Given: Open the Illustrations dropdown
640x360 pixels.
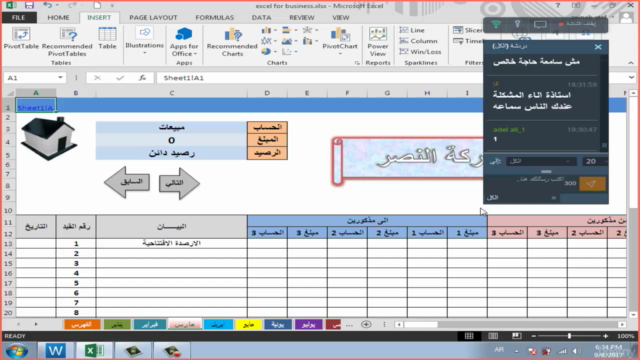Looking at the screenshot, I should pyautogui.click(x=144, y=41).
